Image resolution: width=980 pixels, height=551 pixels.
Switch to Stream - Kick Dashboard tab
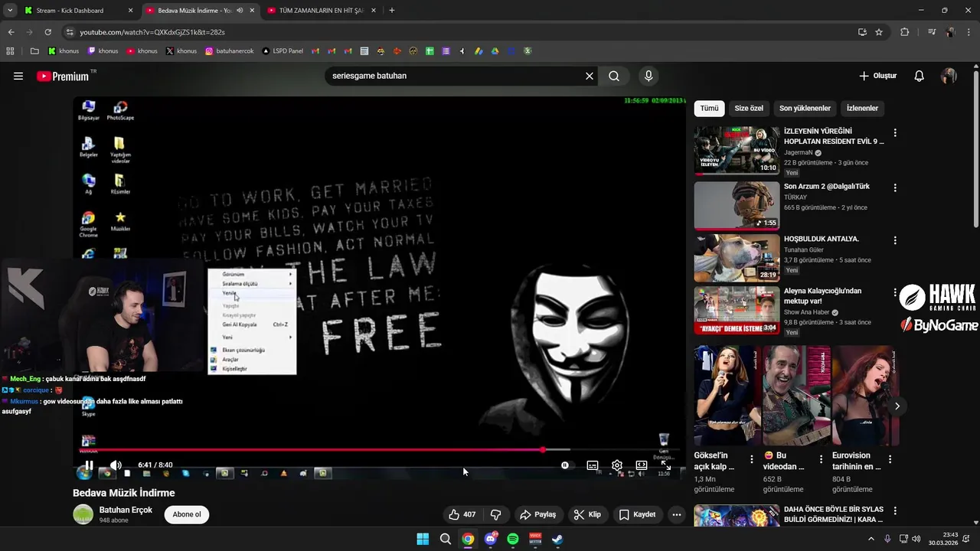(77, 11)
